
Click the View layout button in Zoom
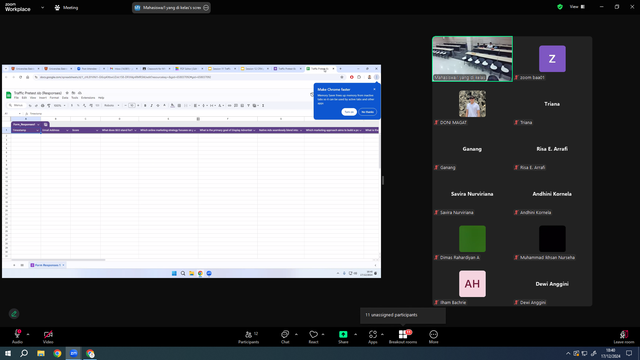point(577,7)
